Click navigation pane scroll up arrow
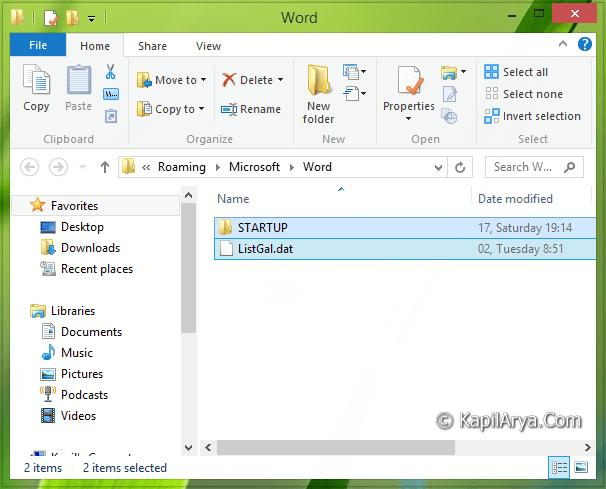Image resolution: width=606 pixels, height=489 pixels. [x=189, y=195]
